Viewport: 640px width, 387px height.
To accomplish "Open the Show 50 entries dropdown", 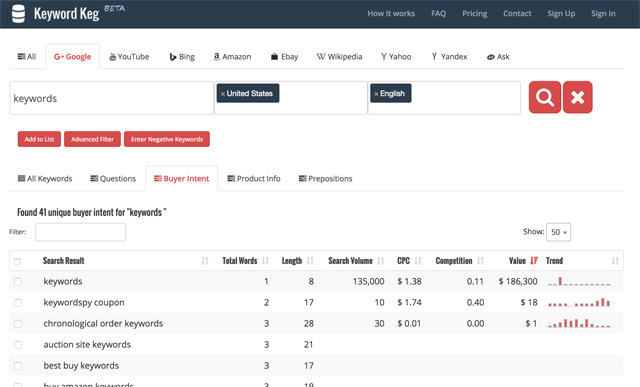I will (558, 232).
